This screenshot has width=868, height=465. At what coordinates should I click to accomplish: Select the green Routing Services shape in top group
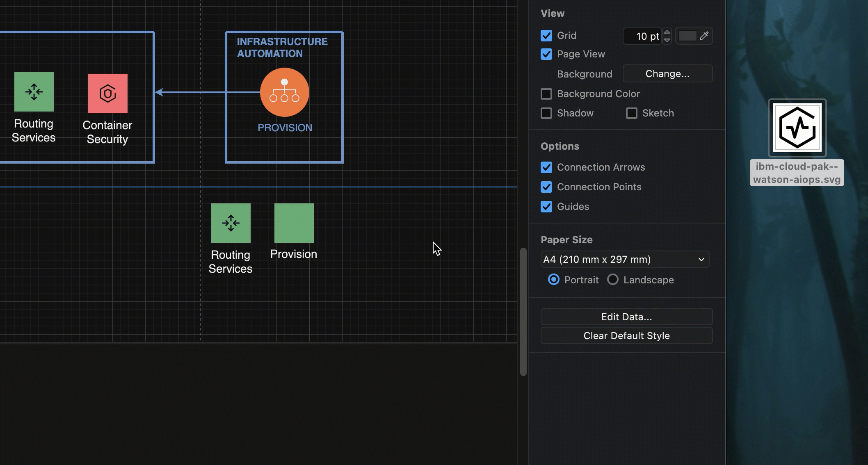[x=34, y=92]
